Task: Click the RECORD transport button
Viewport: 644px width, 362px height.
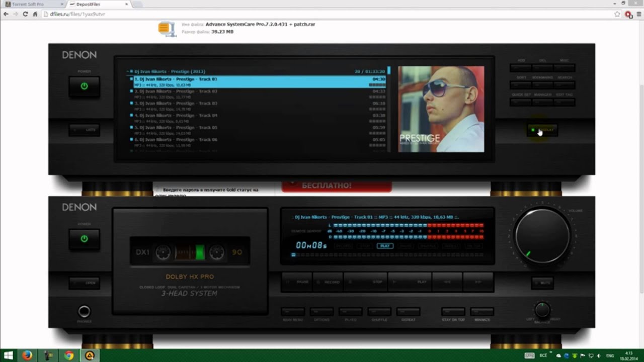Action: point(328,282)
